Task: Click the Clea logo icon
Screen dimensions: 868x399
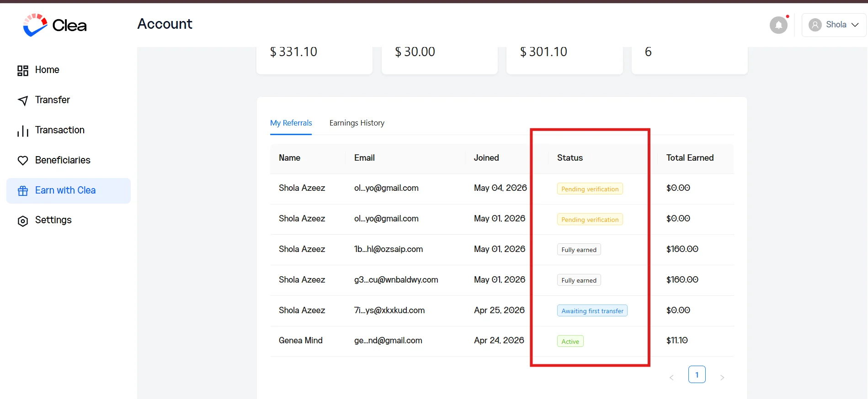Action: (35, 25)
